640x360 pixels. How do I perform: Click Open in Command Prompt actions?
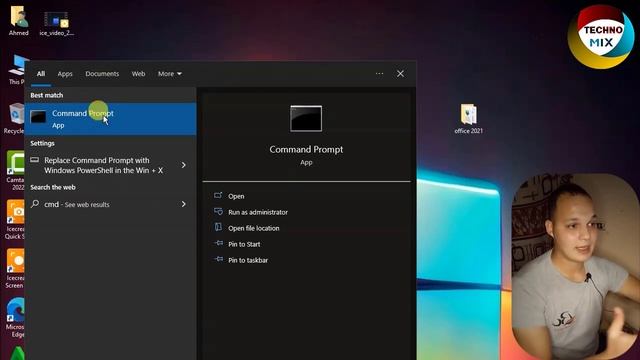236,196
